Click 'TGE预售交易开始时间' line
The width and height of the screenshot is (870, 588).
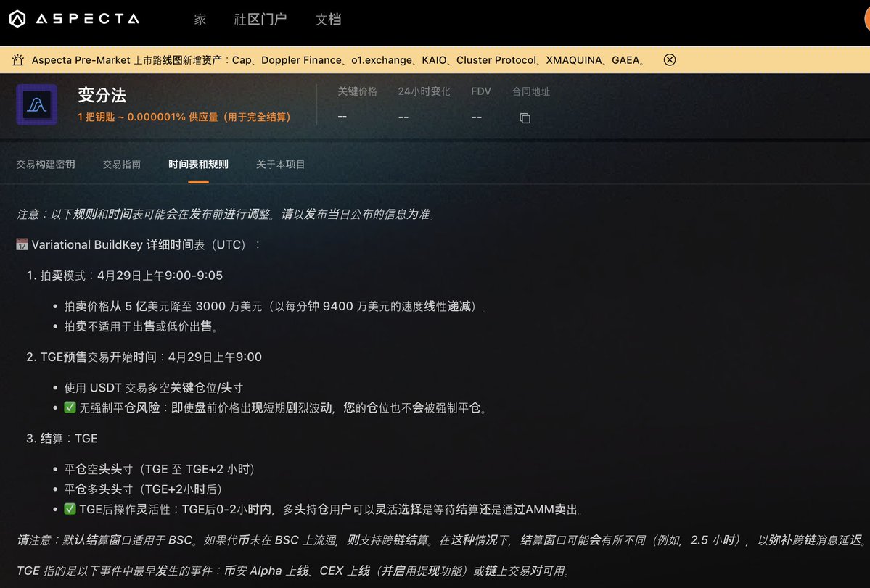(x=144, y=357)
